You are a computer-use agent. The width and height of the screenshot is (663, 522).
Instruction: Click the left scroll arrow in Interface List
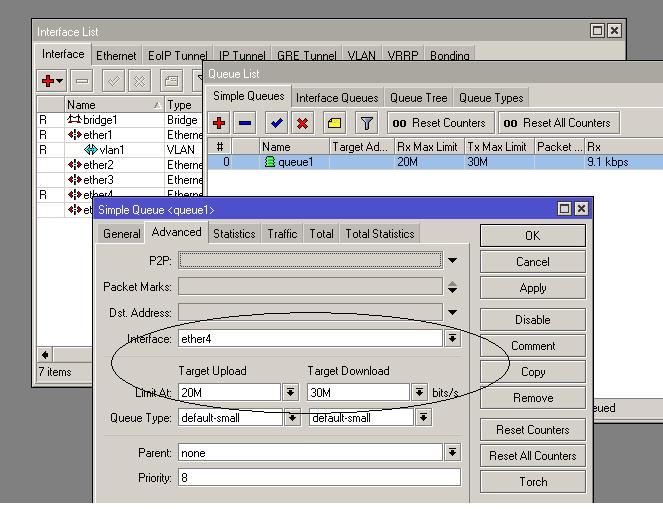click(45, 355)
